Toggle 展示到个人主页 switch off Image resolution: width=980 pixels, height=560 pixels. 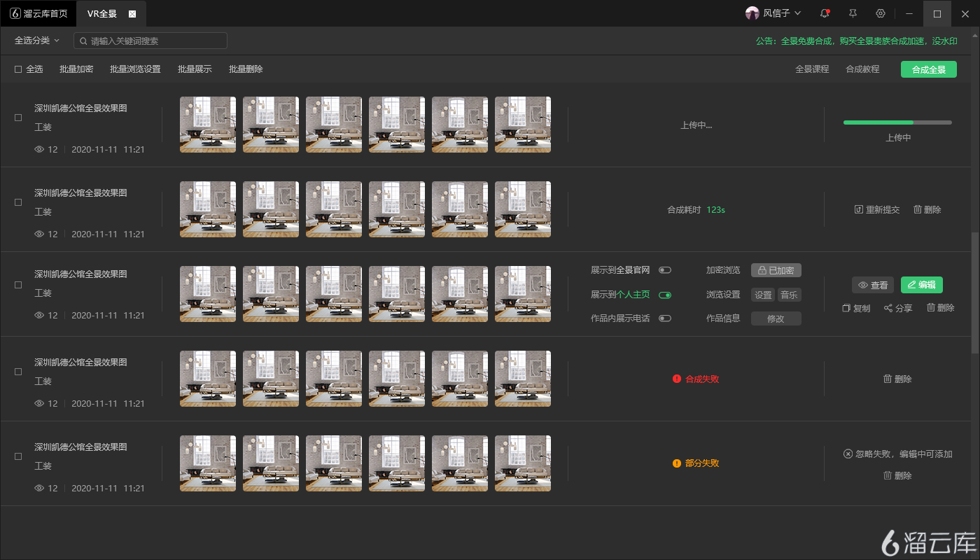[665, 295]
